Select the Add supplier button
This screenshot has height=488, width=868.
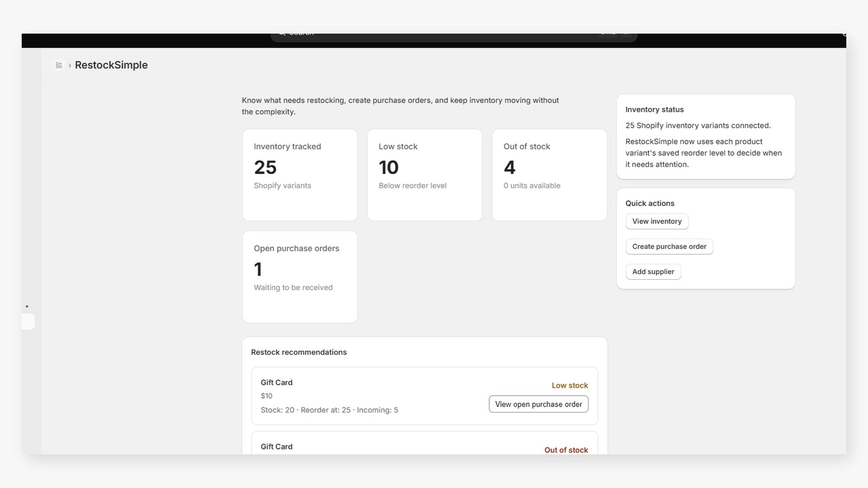653,272
